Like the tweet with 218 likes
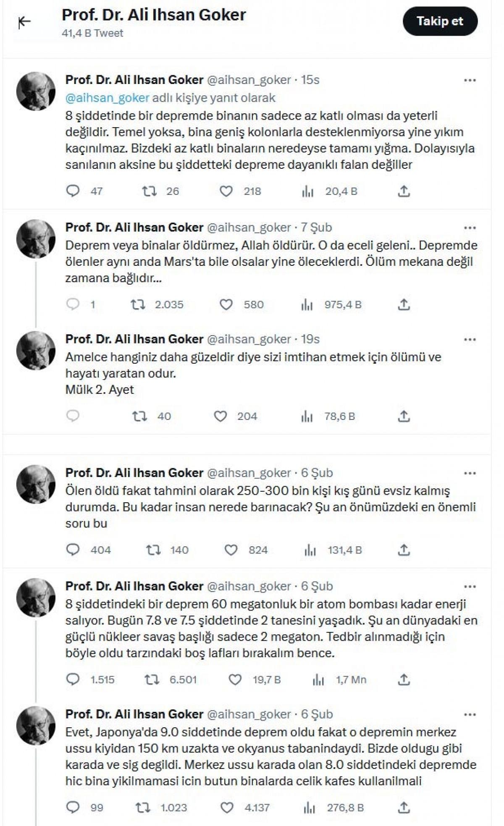The height and width of the screenshot is (826, 504). pyautogui.click(x=226, y=191)
